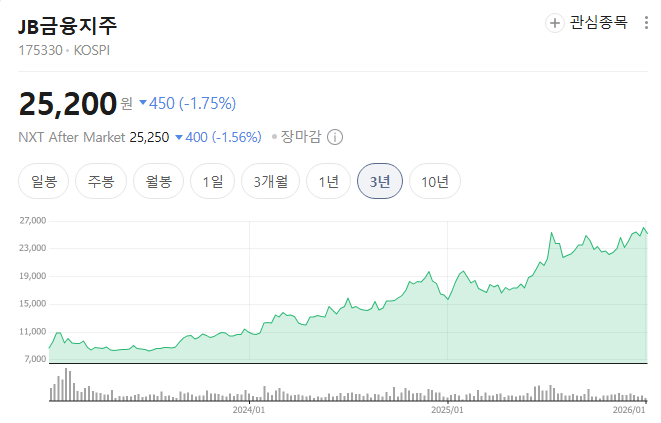
Task: Click the down triangle beside 400 NXT change
Action: tap(179, 137)
